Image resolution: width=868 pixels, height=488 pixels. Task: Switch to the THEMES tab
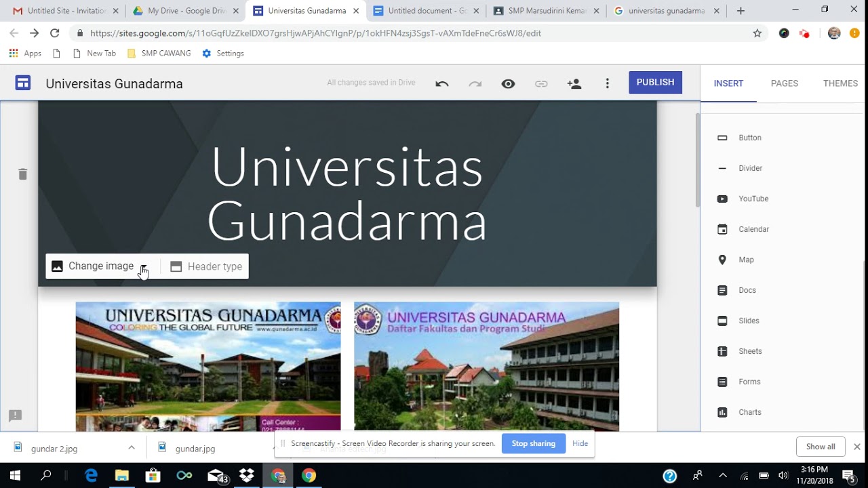(840, 83)
